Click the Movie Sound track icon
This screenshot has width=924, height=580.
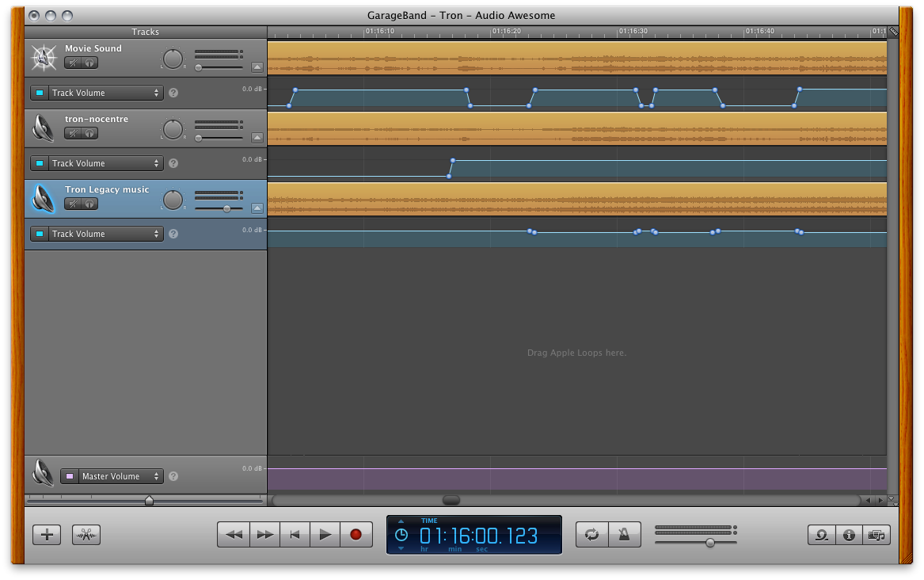pyautogui.click(x=44, y=57)
